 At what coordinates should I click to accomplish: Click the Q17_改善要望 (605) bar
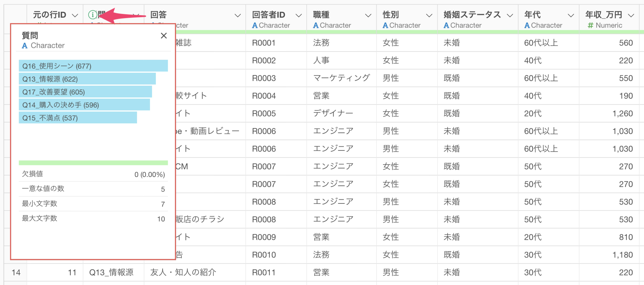tap(85, 92)
